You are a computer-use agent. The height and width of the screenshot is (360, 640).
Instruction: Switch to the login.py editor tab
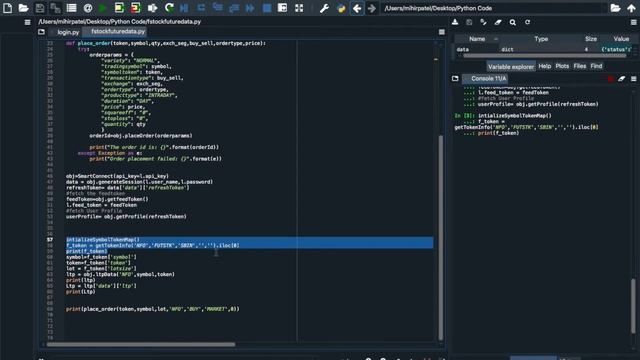pos(68,32)
